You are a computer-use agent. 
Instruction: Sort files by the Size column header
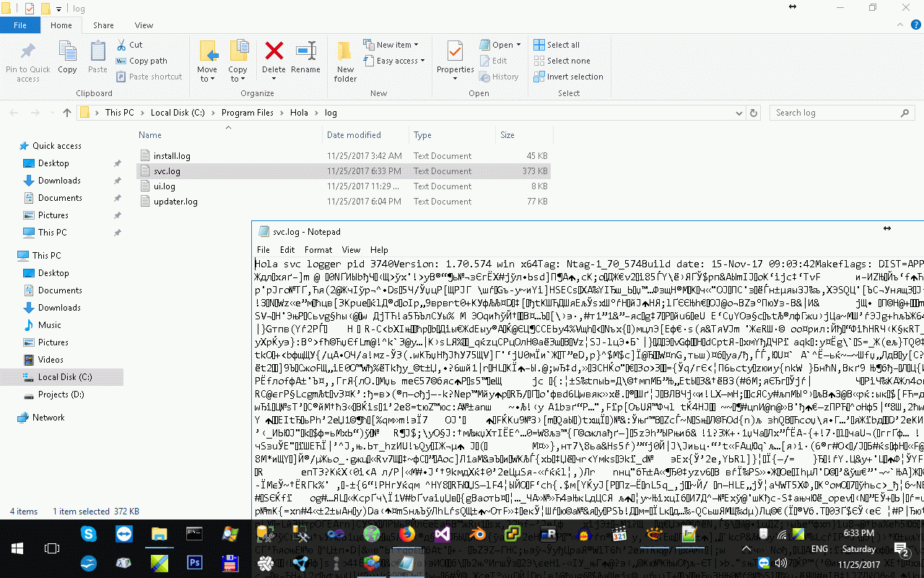[x=507, y=135]
